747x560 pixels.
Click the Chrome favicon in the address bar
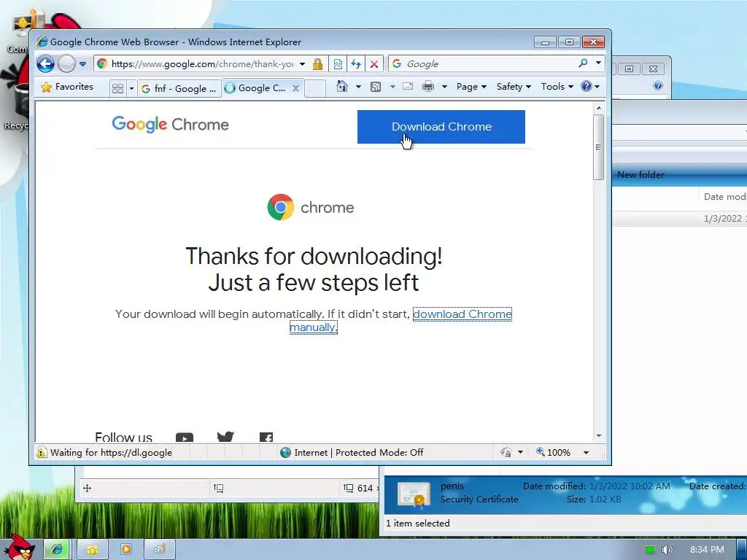102,64
